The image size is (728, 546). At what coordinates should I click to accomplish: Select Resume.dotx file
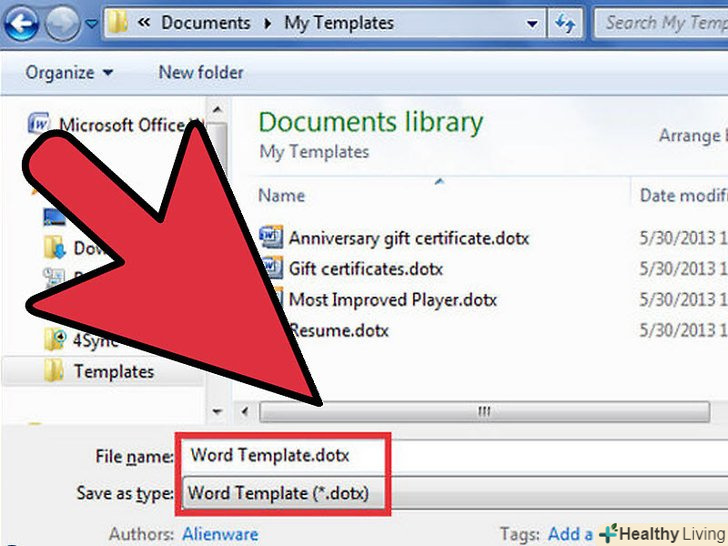tap(339, 331)
